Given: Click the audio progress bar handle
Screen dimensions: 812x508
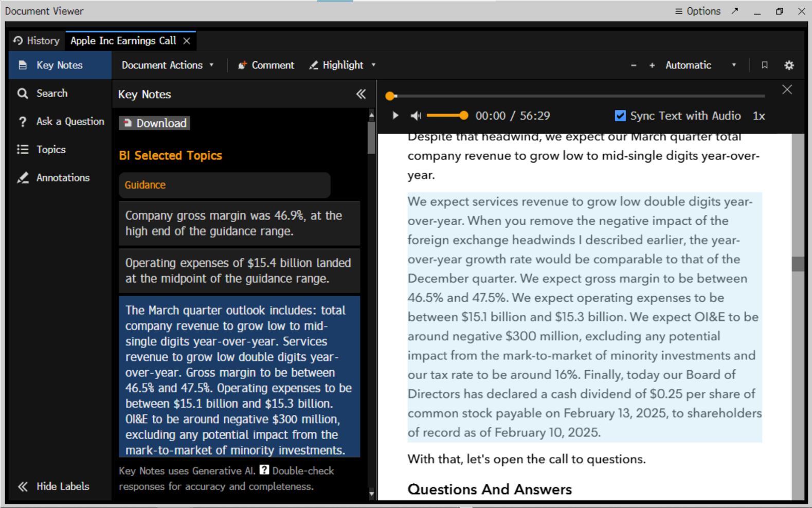Looking at the screenshot, I should coord(390,96).
